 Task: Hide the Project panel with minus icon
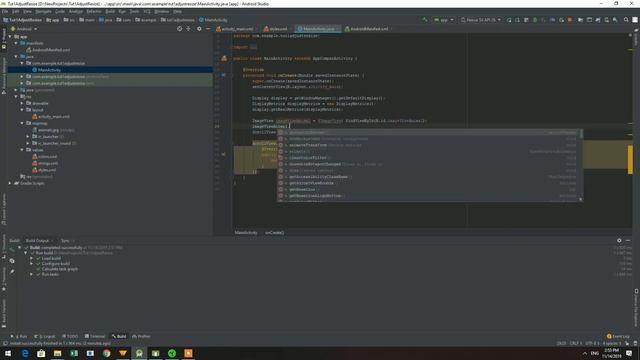pos(208,29)
